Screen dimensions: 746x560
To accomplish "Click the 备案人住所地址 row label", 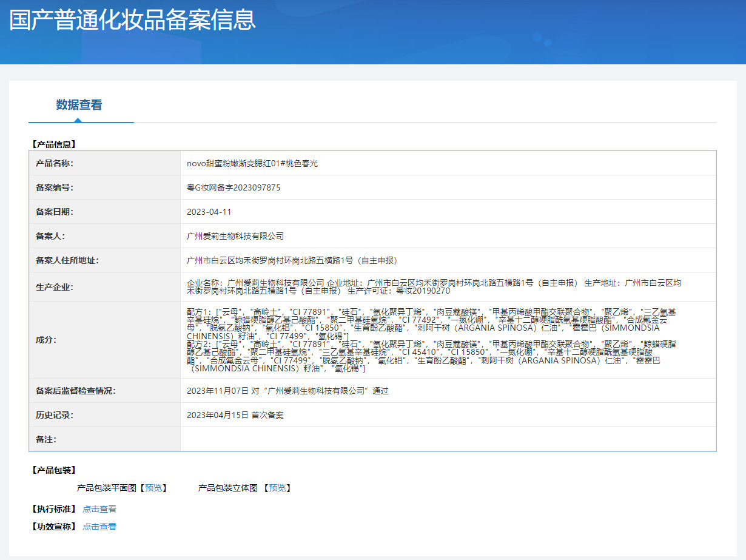I will point(67,260).
